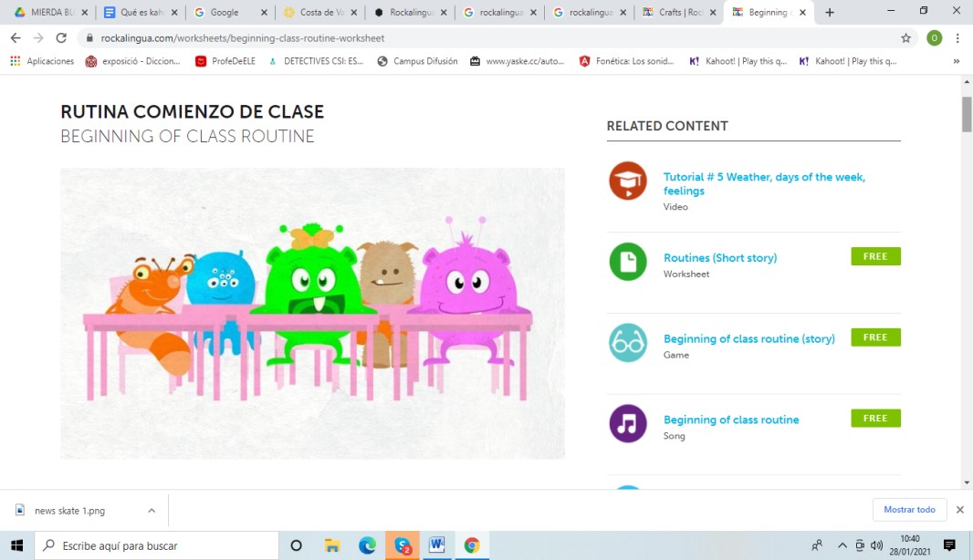Open Chrome icon in the taskbar
Image resolution: width=973 pixels, height=560 pixels.
click(x=472, y=545)
